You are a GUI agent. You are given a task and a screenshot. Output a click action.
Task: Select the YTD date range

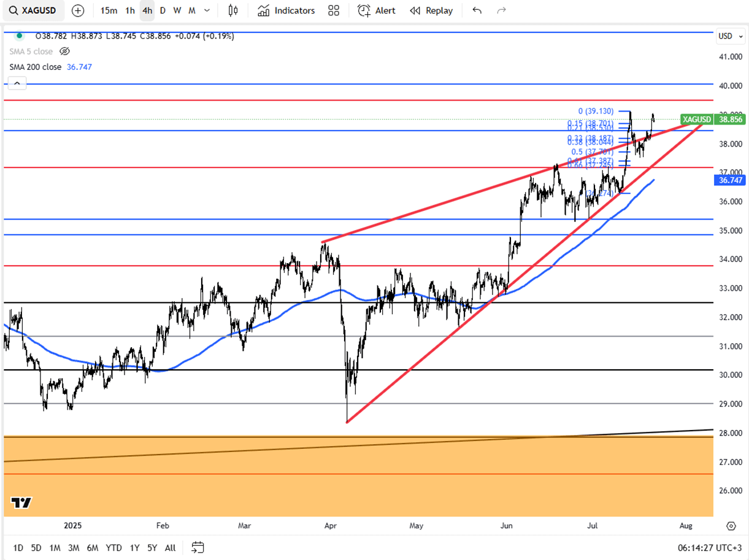pos(113,548)
